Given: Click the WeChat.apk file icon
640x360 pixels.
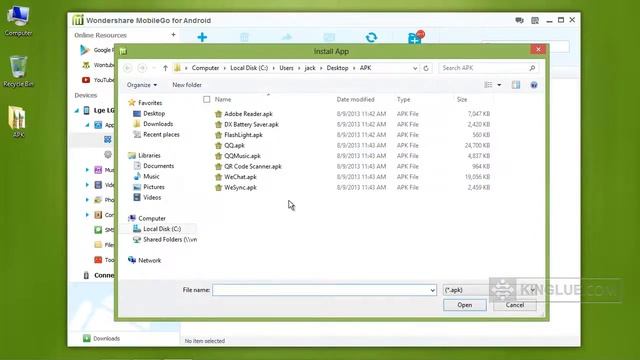Looking at the screenshot, I should 218,177.
